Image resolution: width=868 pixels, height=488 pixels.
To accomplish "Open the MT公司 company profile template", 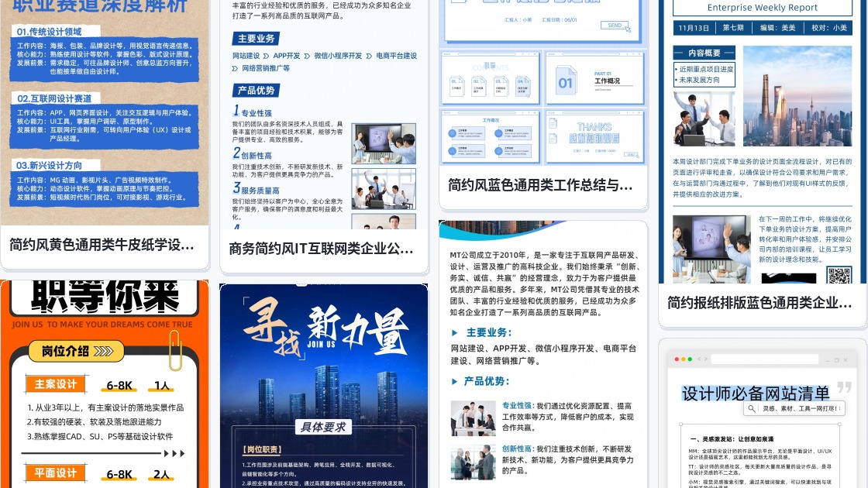I will point(543,354).
